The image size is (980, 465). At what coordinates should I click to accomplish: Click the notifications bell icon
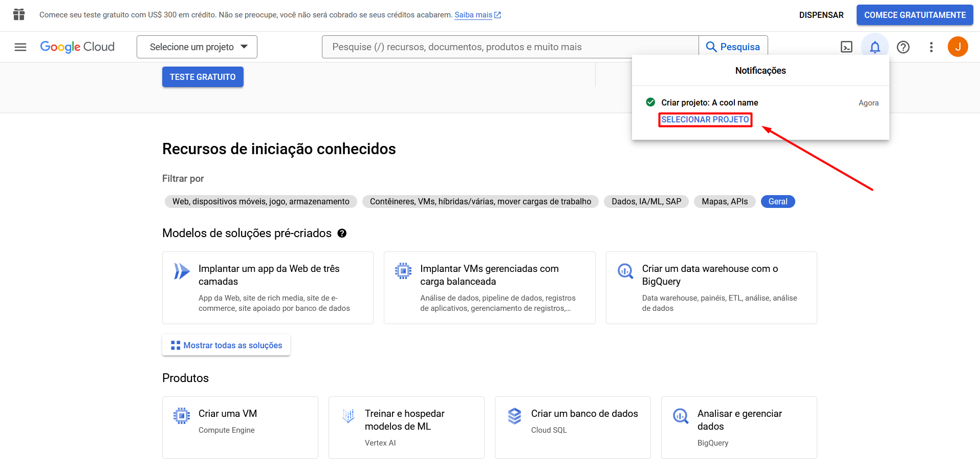pos(875,47)
